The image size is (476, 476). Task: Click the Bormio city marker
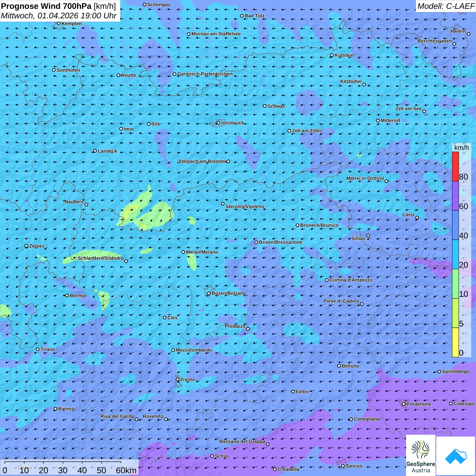coord(67,295)
